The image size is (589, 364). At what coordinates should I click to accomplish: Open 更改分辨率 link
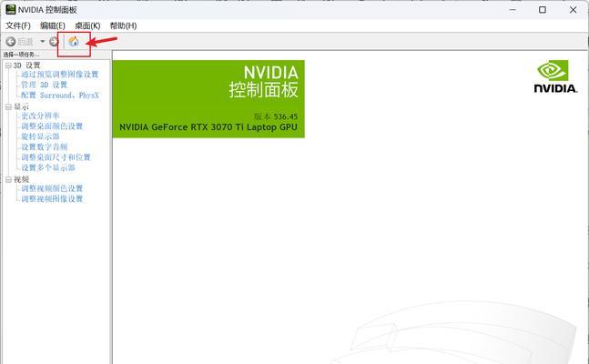[40, 116]
